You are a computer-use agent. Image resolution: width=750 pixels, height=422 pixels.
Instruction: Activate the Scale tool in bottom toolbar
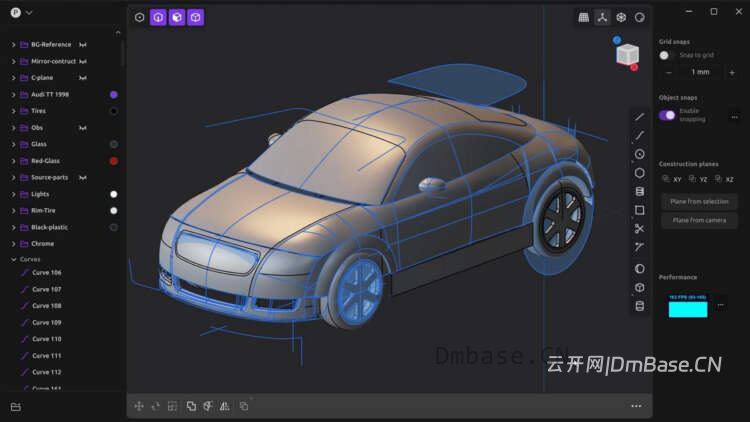[172, 406]
